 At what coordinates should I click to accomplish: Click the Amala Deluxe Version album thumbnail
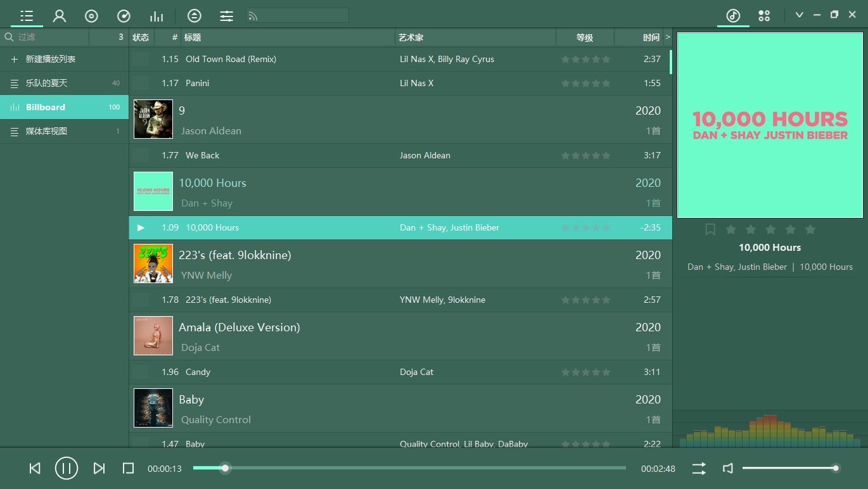(x=153, y=336)
